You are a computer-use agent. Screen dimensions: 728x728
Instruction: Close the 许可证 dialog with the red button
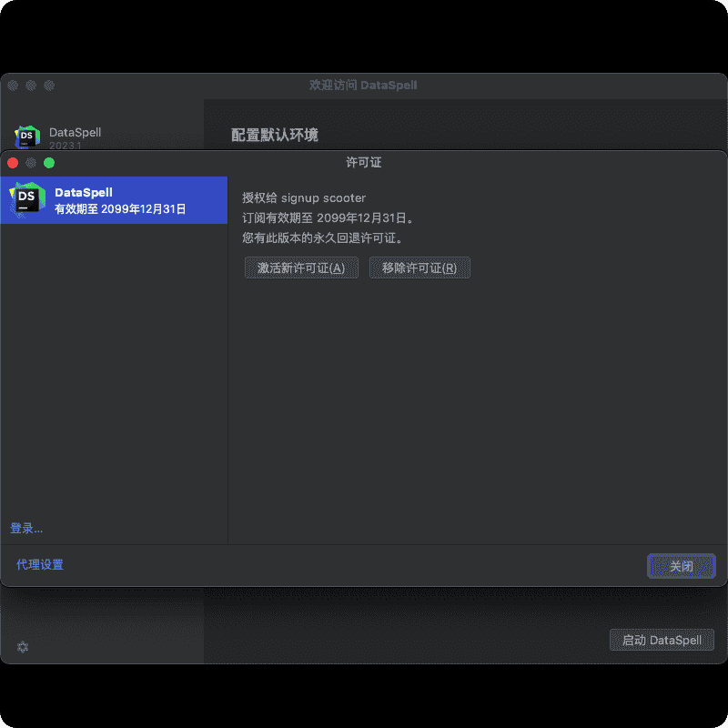coord(13,163)
